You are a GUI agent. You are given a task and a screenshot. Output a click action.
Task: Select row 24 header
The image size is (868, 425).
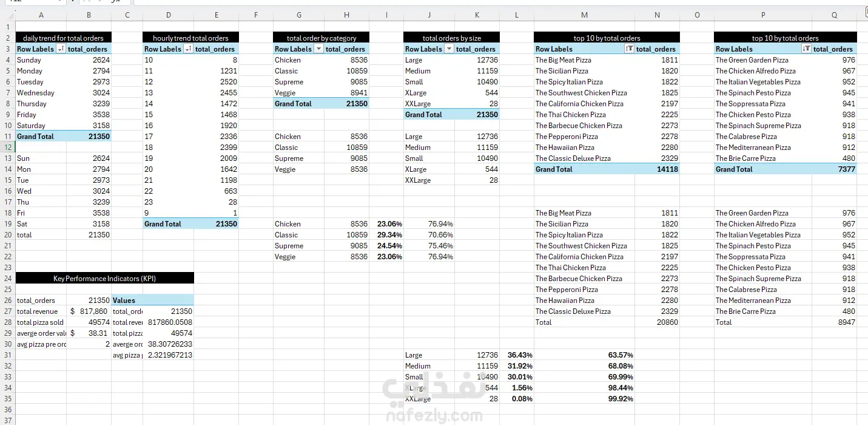[x=7, y=279]
